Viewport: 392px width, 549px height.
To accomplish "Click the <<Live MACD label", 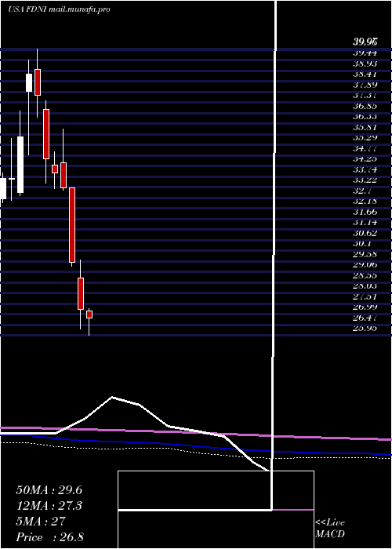I will tap(330, 528).
